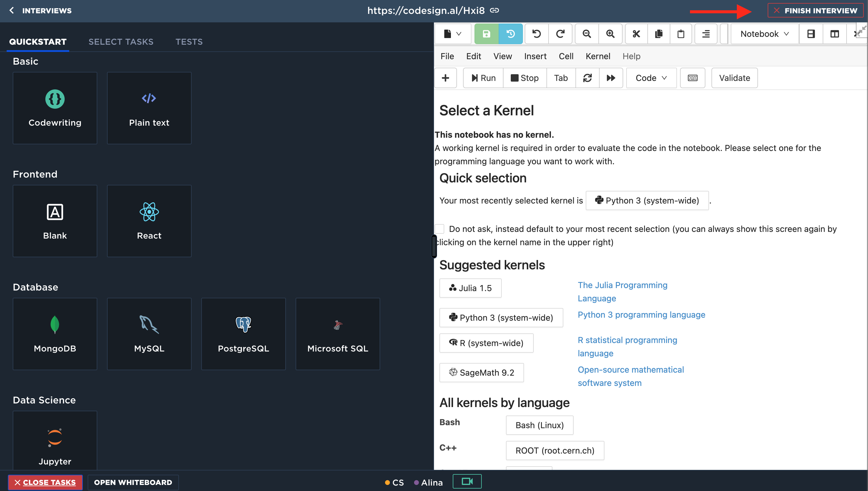Zoom out with the magnifier minus icon
868x491 pixels.
587,34
